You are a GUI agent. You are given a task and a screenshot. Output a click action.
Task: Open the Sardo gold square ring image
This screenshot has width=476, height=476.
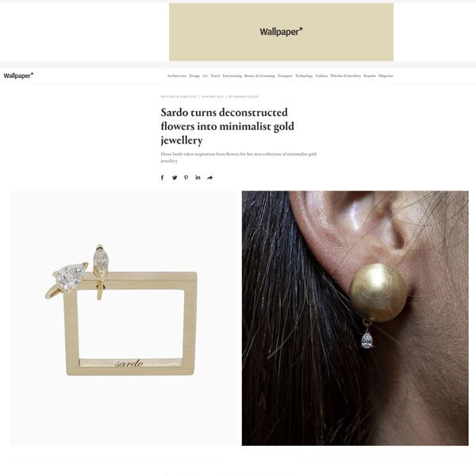click(x=124, y=318)
